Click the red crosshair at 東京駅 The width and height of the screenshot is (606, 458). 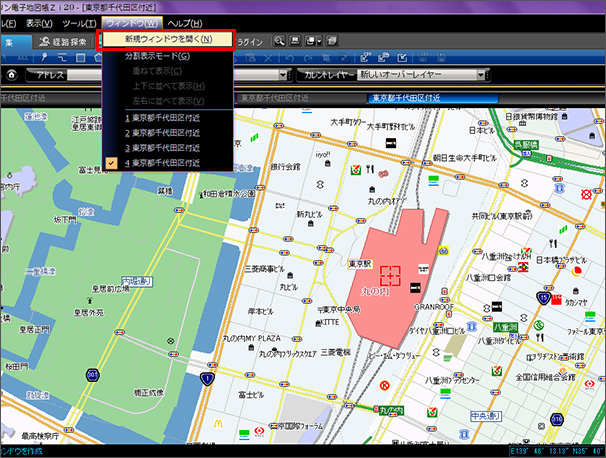390,276
